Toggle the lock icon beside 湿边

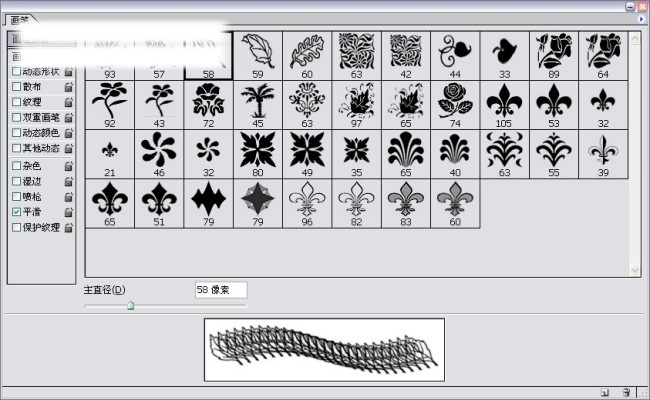click(x=69, y=182)
